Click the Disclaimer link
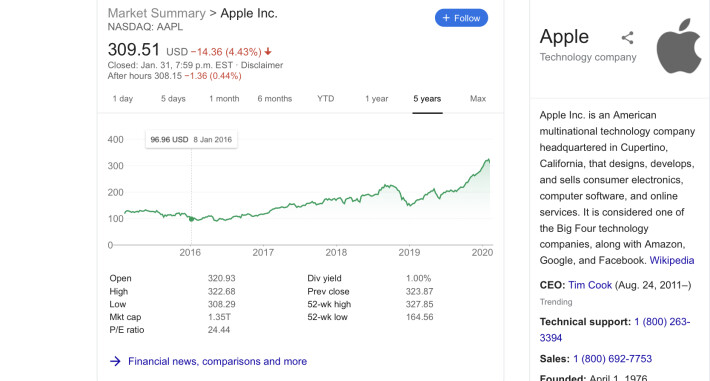The width and height of the screenshot is (710, 381). 262,65
